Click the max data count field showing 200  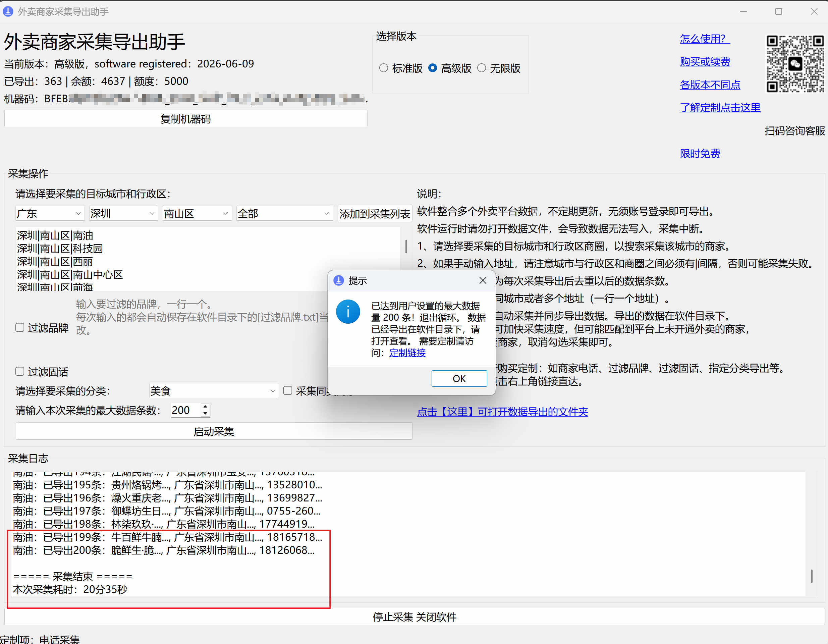click(x=186, y=410)
